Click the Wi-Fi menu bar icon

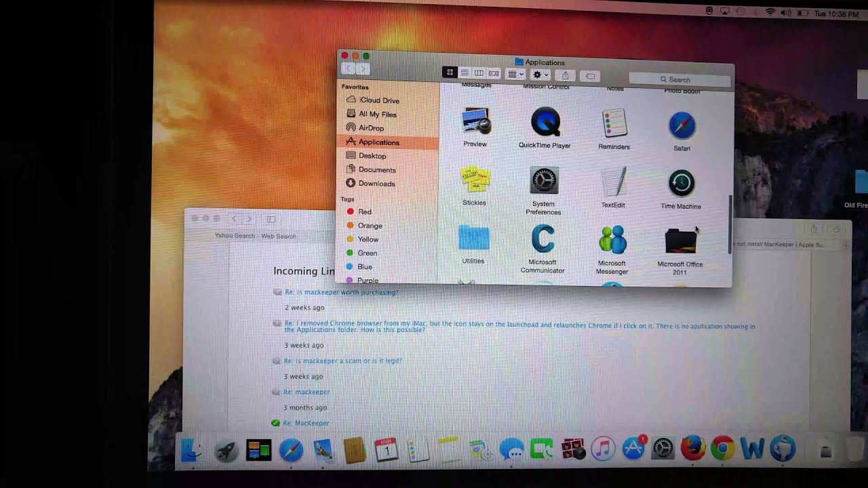[x=770, y=12]
